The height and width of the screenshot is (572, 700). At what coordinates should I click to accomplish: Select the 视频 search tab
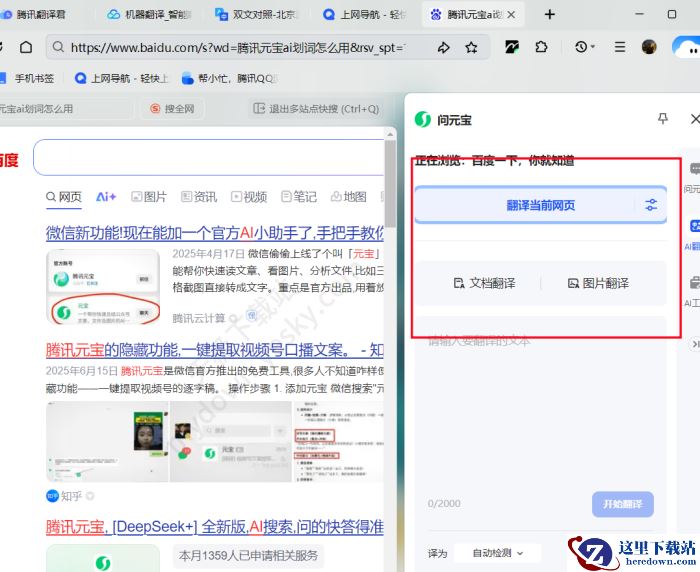(x=249, y=196)
